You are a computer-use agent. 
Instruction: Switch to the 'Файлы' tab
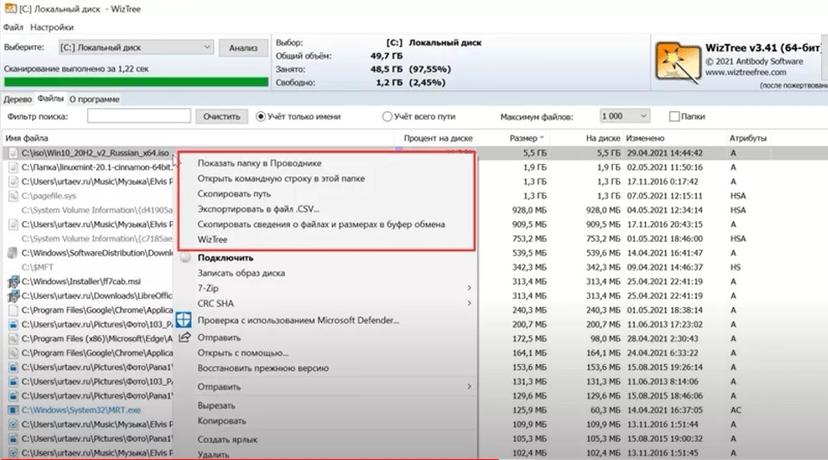click(51, 98)
